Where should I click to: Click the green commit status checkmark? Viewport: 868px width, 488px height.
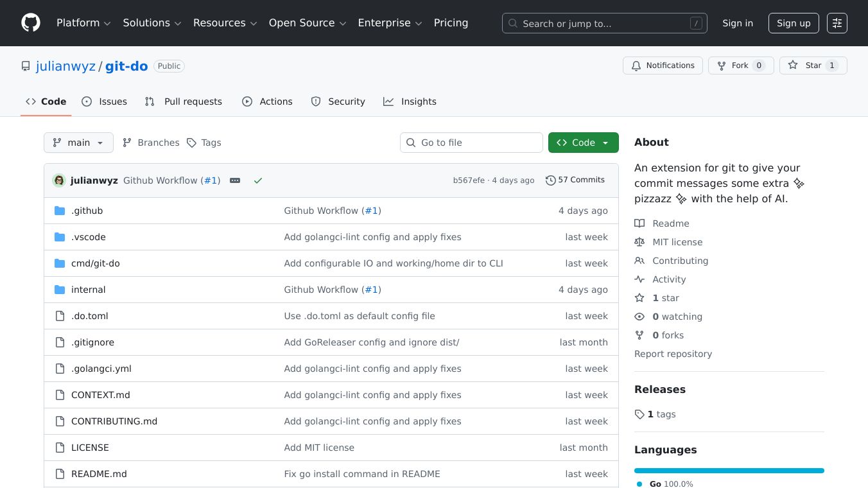258,180
